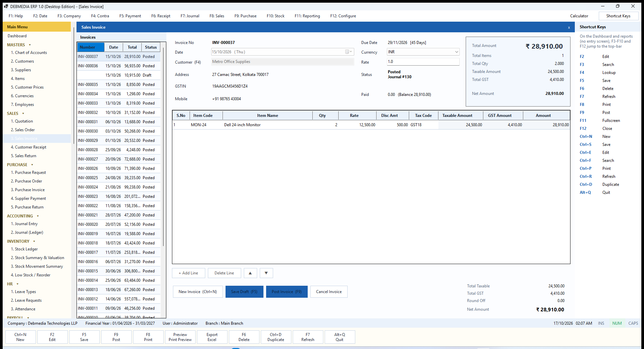Toggle the Shortcut Keys panel button
The image size is (644, 349).
[x=618, y=16]
